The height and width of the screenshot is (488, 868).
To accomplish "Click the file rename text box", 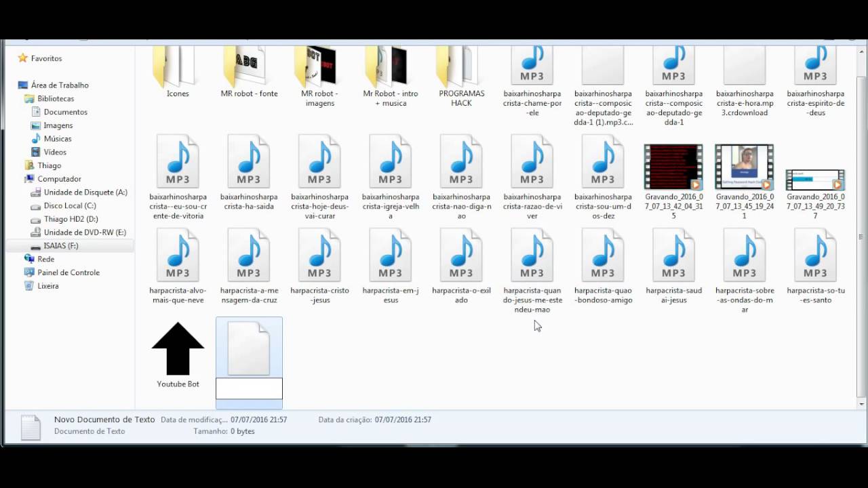I will point(249,389).
